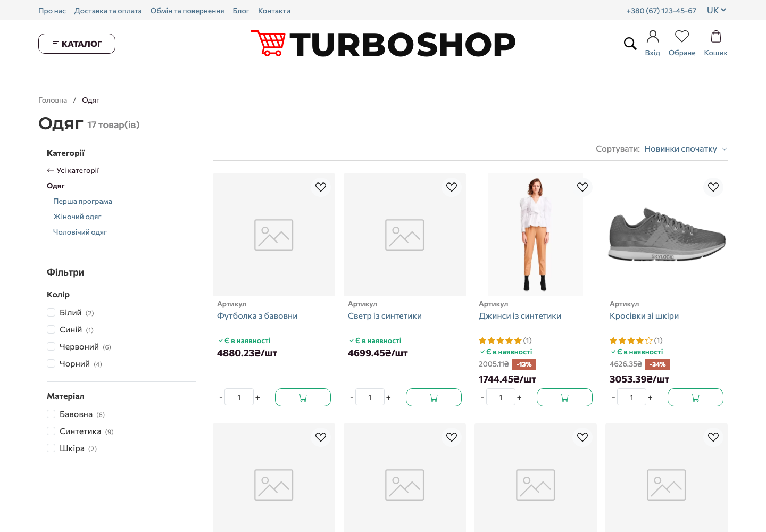
Task: Favorite the third product in second row
Action: (x=582, y=437)
